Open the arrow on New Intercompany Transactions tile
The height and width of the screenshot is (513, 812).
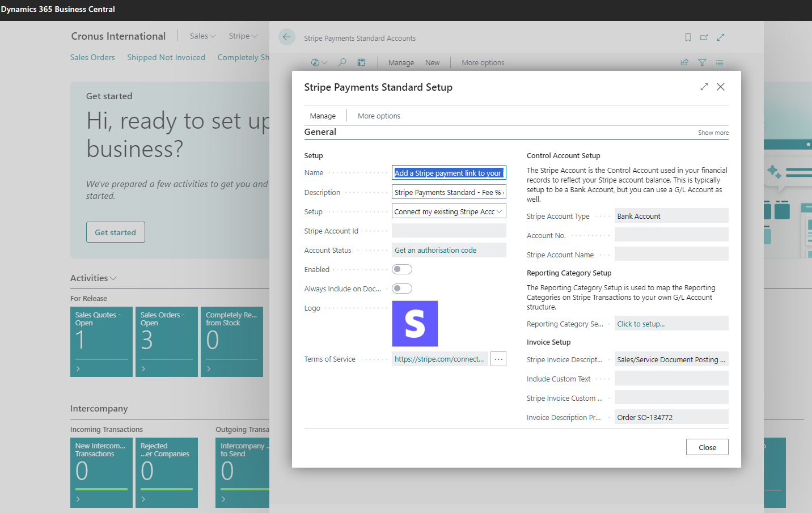click(78, 499)
